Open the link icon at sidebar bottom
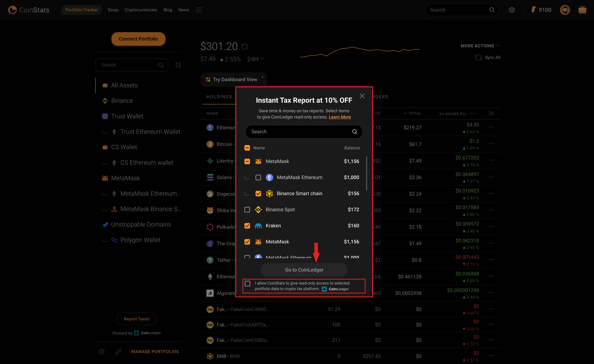This screenshot has height=364, width=594. [x=118, y=351]
